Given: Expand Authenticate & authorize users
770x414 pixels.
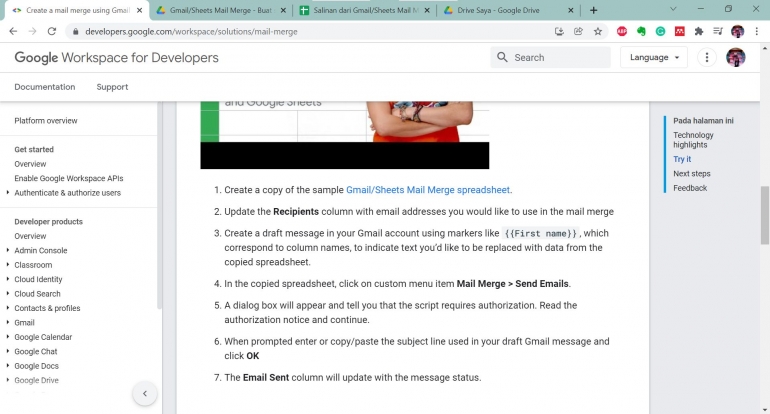Looking at the screenshot, I should [x=8, y=193].
